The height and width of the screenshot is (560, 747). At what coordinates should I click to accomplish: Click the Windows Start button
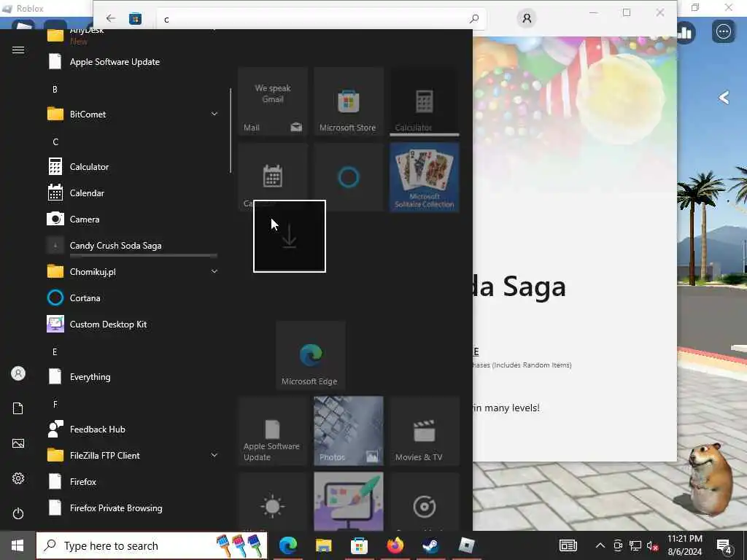tap(18, 545)
